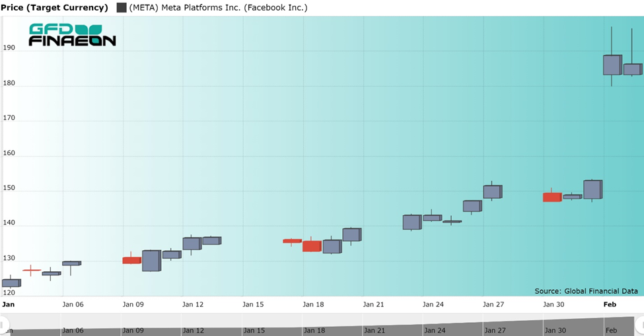This screenshot has height=336, width=644.
Task: Select the Price (Target Currency) axis title
Action: (x=54, y=7)
